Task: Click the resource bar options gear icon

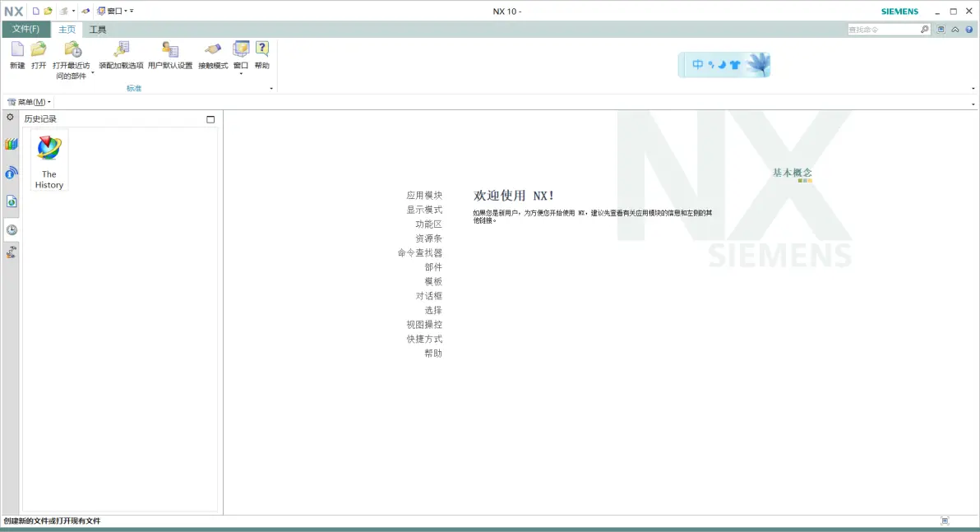Action: coord(10,118)
